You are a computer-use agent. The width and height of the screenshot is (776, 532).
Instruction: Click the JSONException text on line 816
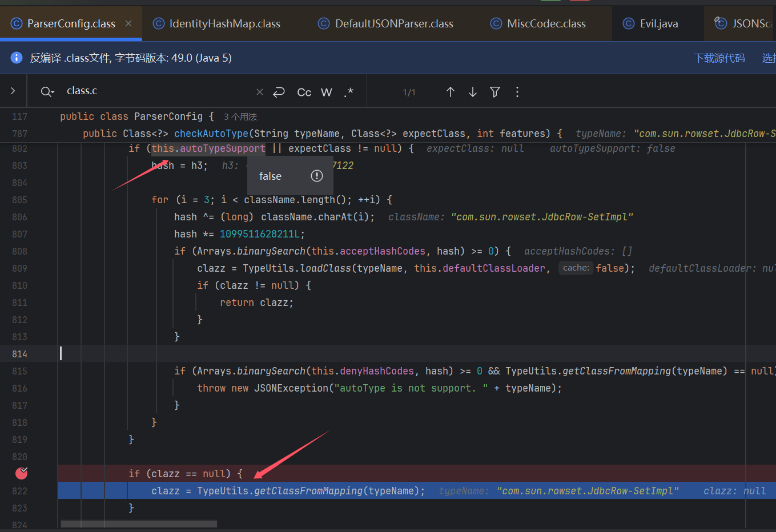pyautogui.click(x=291, y=388)
